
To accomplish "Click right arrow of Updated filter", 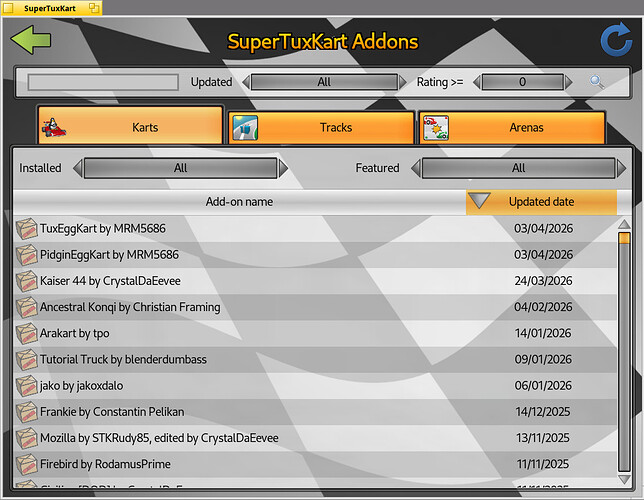I will tap(403, 82).
